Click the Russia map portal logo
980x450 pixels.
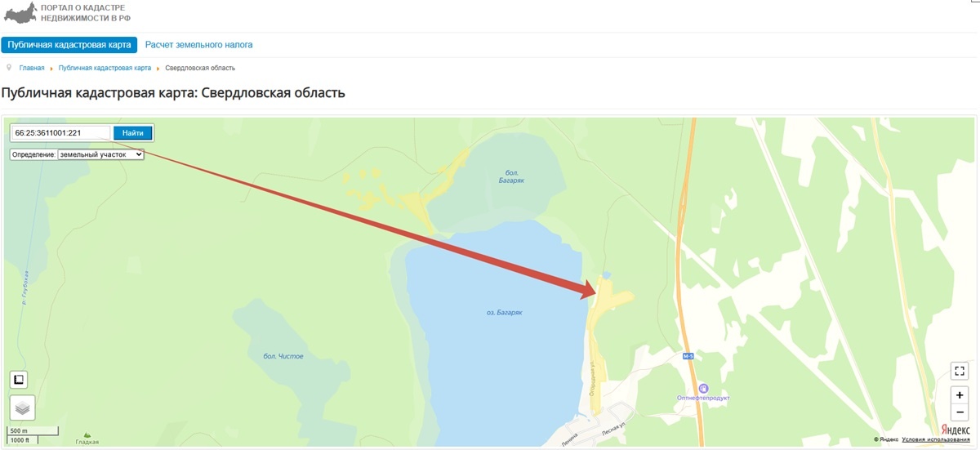(x=20, y=12)
